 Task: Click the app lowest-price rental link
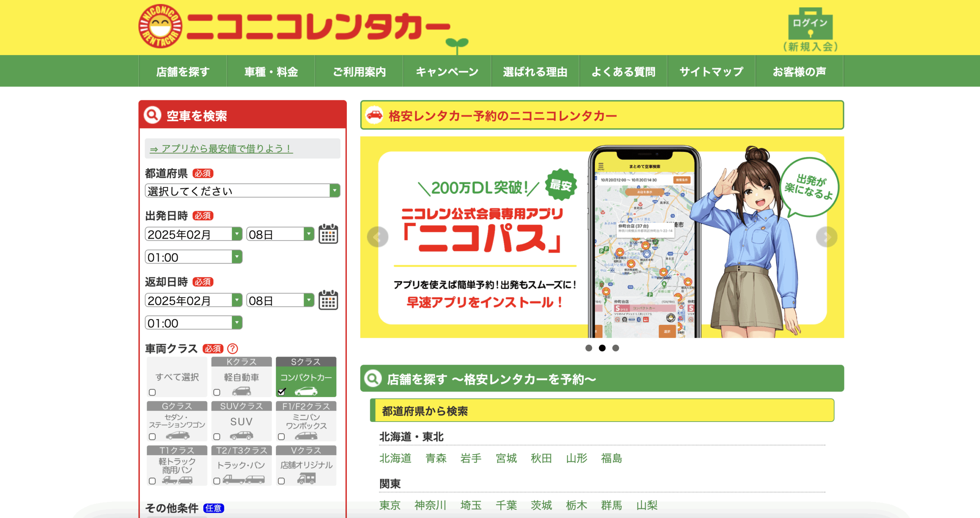click(x=221, y=148)
